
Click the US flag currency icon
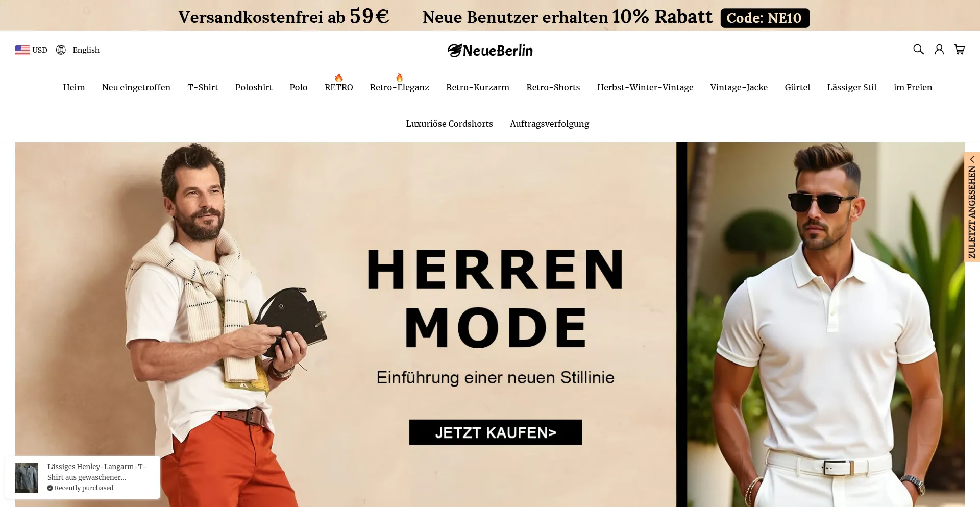[22, 50]
